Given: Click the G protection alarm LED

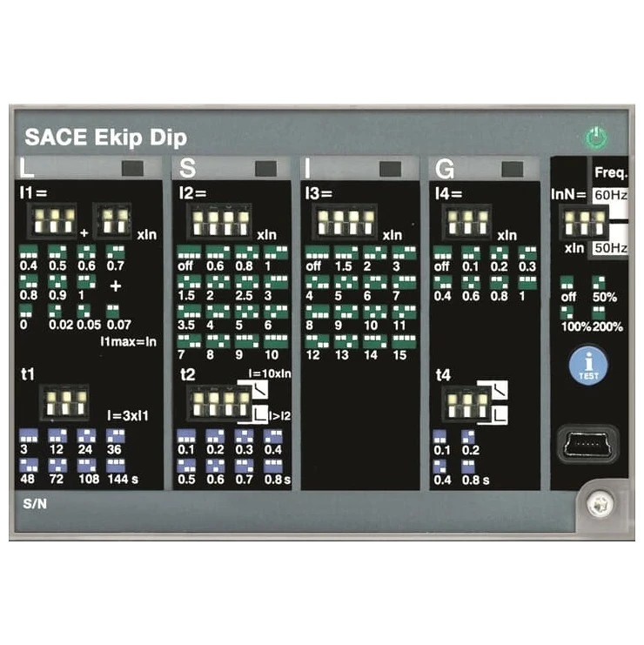Looking at the screenshot, I should pos(513,169).
